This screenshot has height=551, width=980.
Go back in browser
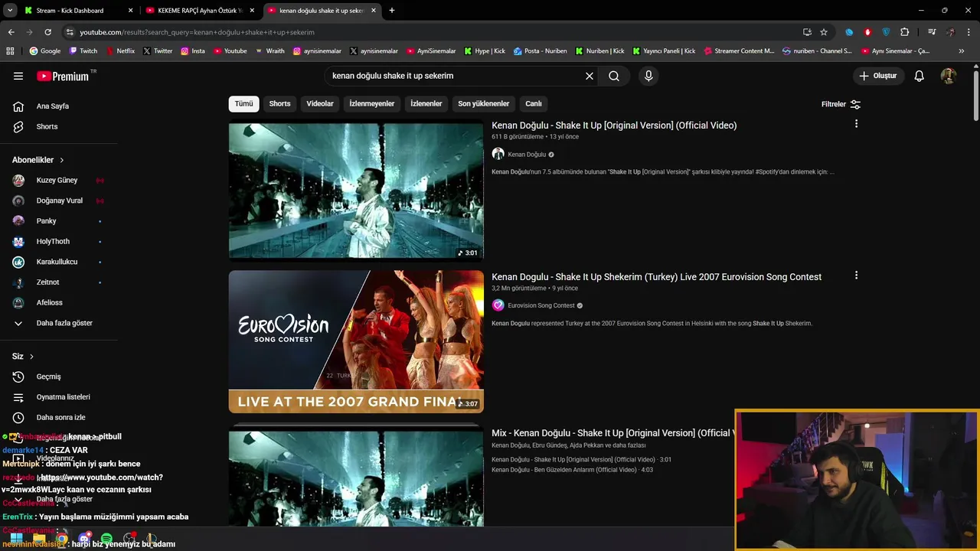click(x=11, y=32)
